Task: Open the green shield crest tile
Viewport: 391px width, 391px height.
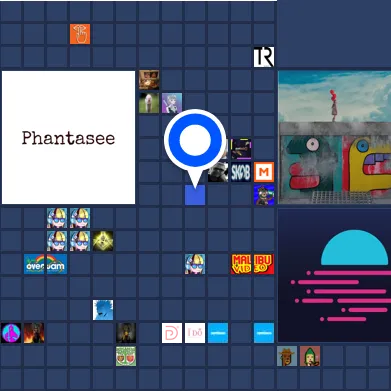Action: (126, 356)
